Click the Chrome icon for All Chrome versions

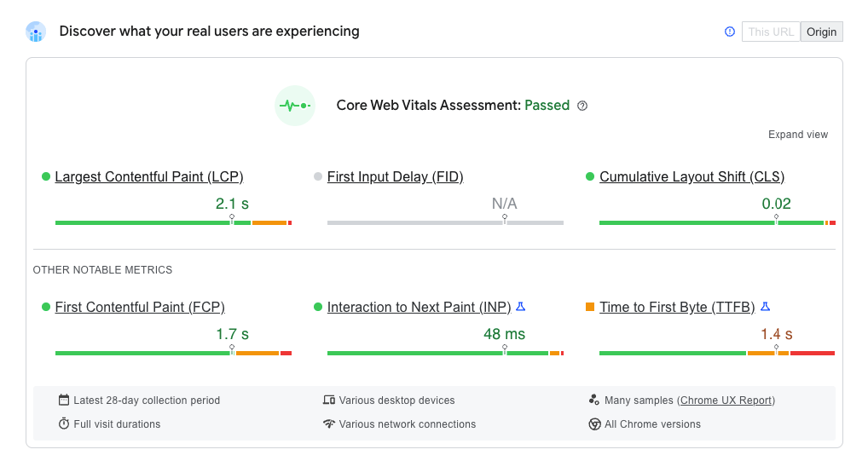[594, 424]
